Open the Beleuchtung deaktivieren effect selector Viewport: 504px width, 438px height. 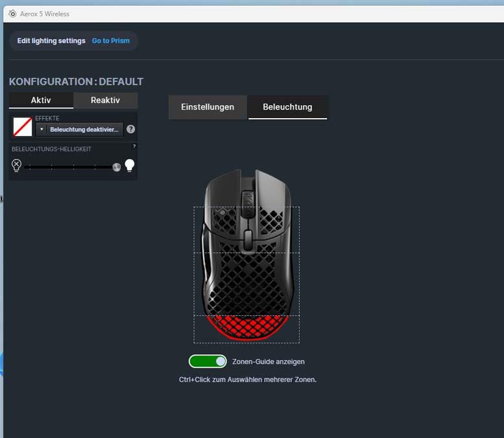80,129
